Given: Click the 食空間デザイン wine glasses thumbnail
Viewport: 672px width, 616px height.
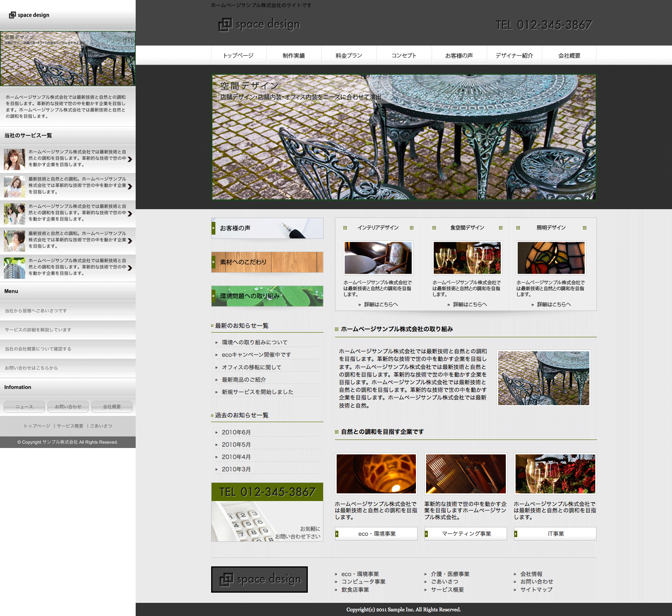Looking at the screenshot, I should click(x=467, y=258).
